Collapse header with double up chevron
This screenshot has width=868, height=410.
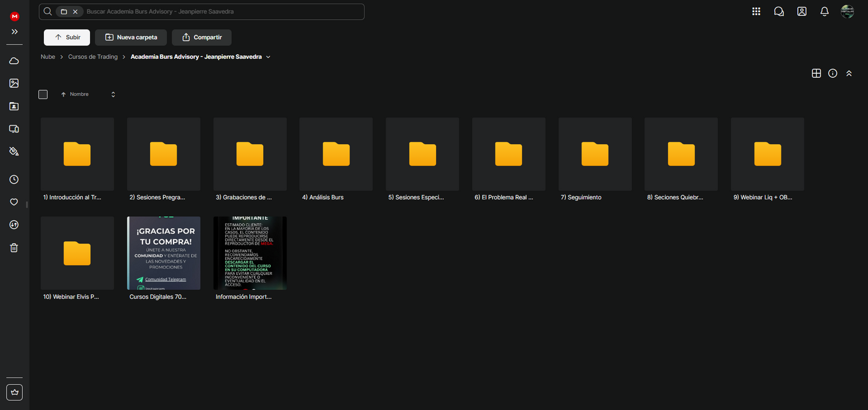click(x=849, y=73)
